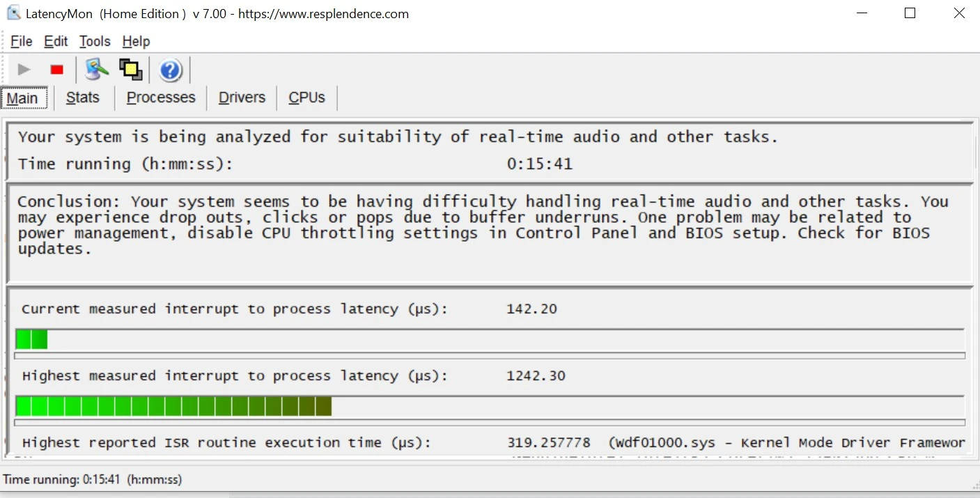Select the Main tab
Image resolution: width=980 pixels, height=498 pixels.
click(22, 98)
